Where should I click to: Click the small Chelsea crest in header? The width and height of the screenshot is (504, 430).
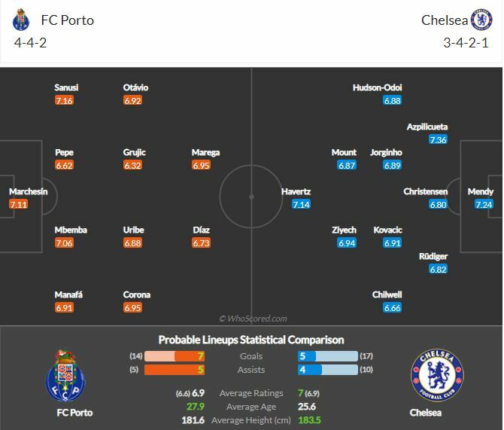481,20
